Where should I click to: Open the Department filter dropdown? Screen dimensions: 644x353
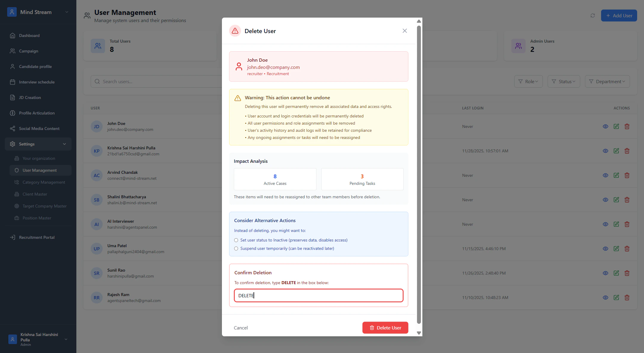point(607,81)
